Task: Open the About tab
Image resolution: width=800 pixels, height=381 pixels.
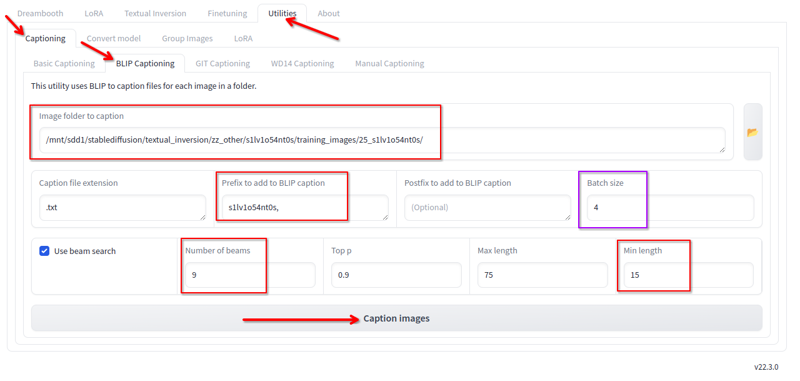Action: [329, 13]
